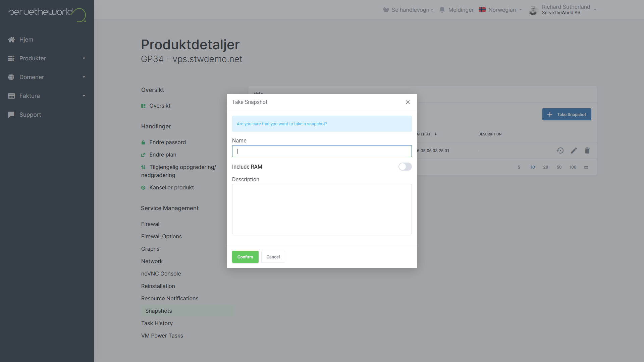Screen dimensions: 644x362
Task: Click the restore snapshot history icon
Action: click(x=560, y=150)
